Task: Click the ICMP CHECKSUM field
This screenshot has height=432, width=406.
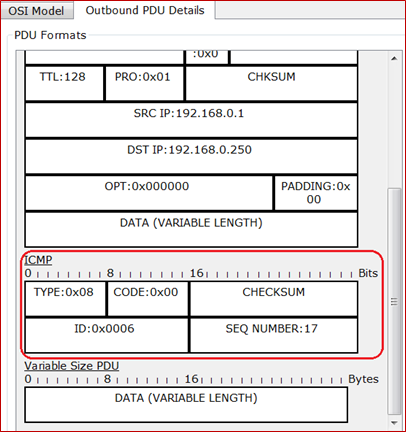Action: [274, 299]
